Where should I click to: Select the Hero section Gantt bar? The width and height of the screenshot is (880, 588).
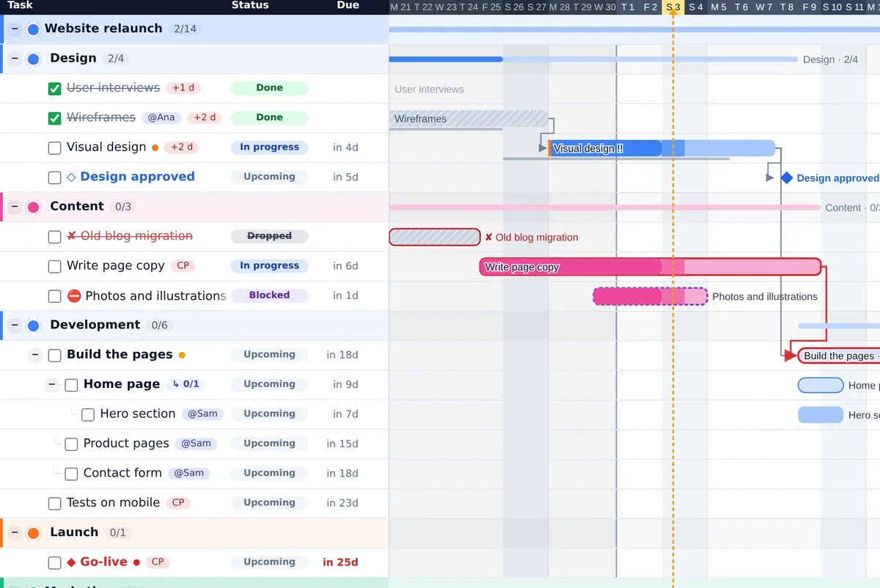coord(821,415)
